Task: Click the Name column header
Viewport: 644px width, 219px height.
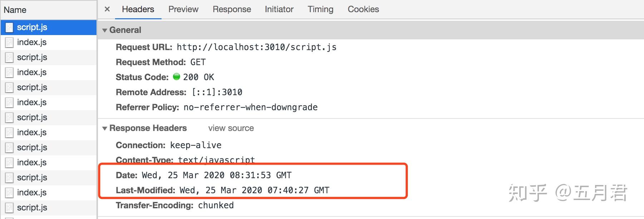Action: tap(48, 10)
